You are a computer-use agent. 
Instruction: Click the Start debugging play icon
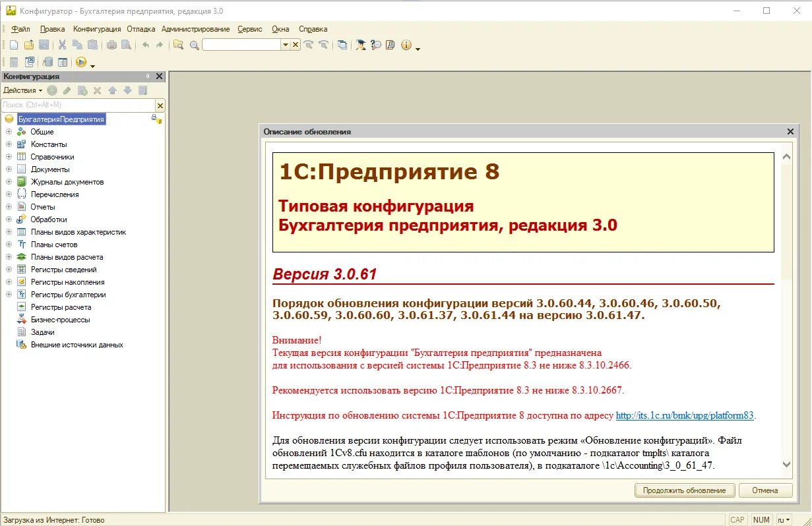coord(81,62)
